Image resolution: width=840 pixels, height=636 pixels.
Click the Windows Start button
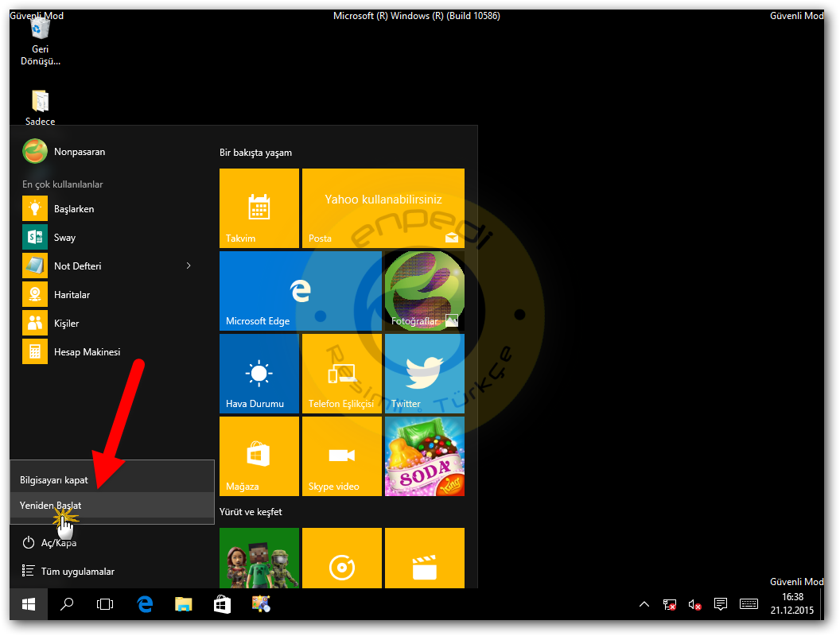pos(29,604)
